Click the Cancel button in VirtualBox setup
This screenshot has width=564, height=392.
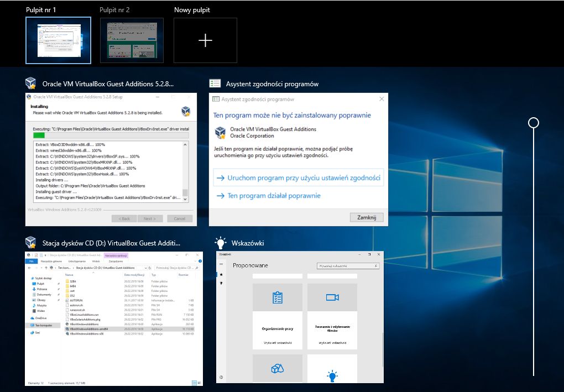click(179, 218)
